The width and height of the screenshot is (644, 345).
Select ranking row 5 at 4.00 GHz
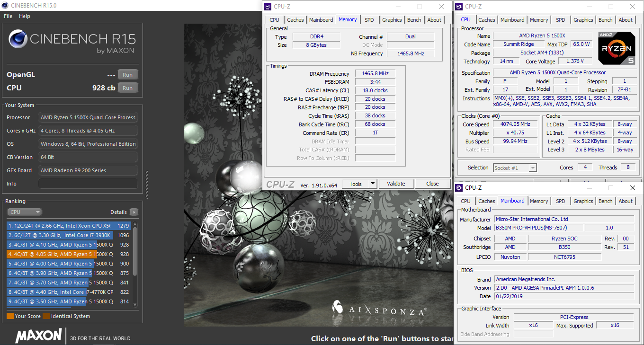point(69,264)
